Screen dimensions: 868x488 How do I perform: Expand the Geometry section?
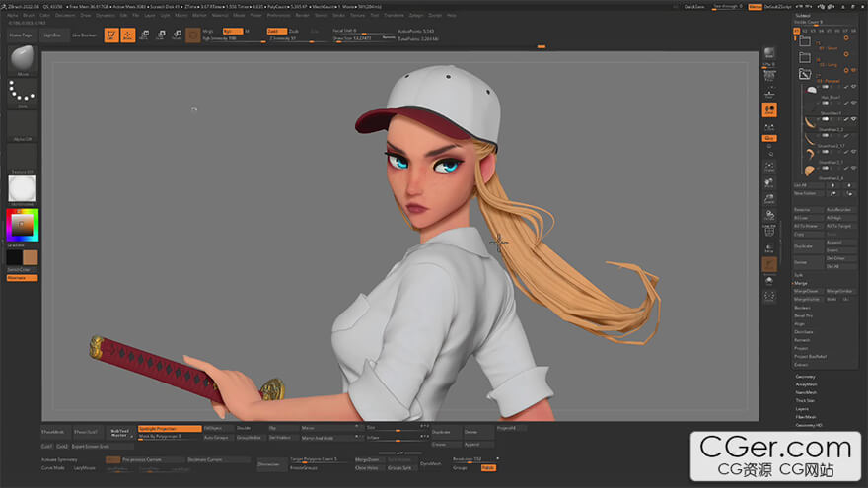pos(806,377)
